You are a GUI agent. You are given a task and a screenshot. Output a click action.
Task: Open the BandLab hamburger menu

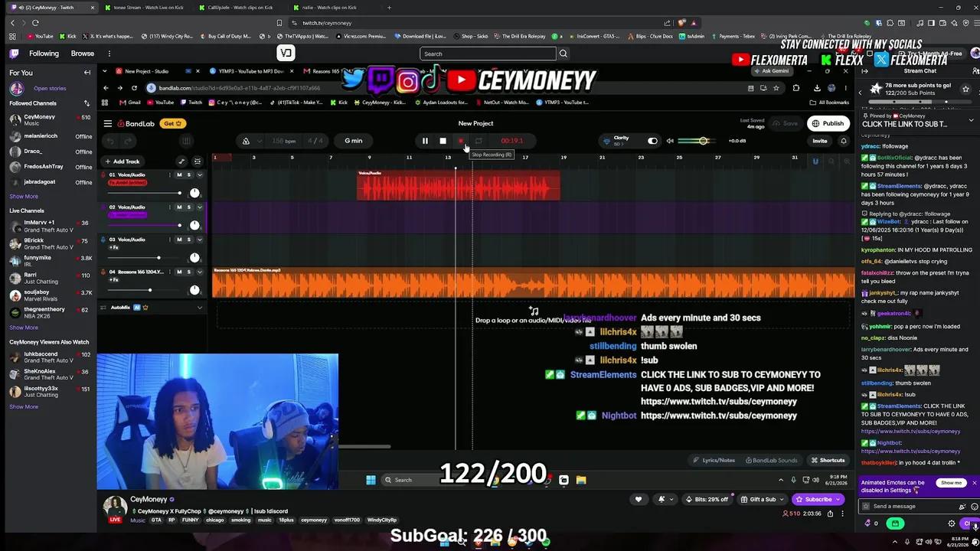(x=108, y=123)
